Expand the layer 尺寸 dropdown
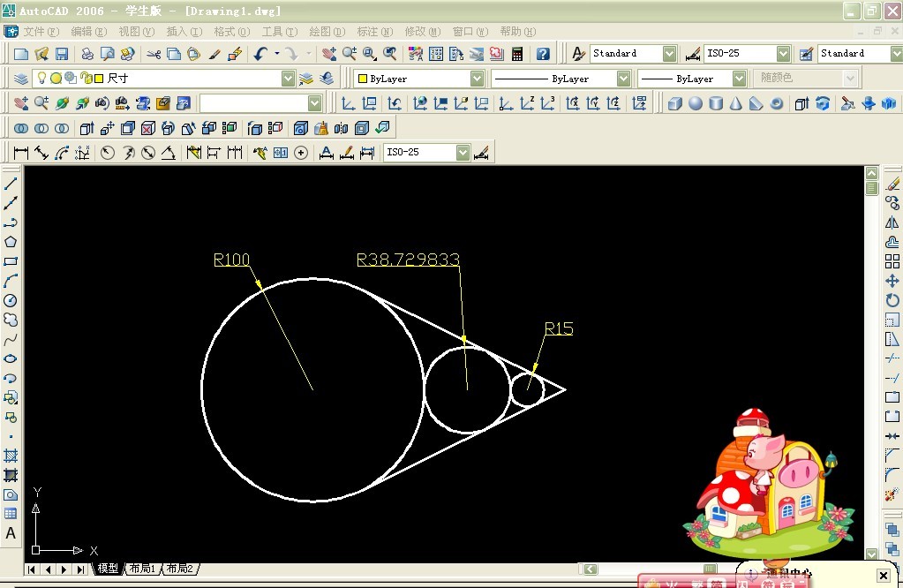 pyautogui.click(x=288, y=79)
